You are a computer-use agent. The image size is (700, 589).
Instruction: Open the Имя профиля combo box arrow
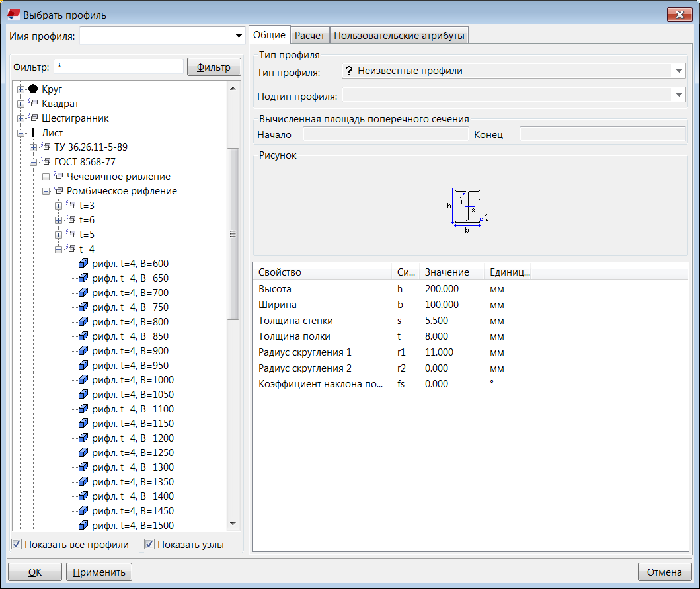coord(239,36)
